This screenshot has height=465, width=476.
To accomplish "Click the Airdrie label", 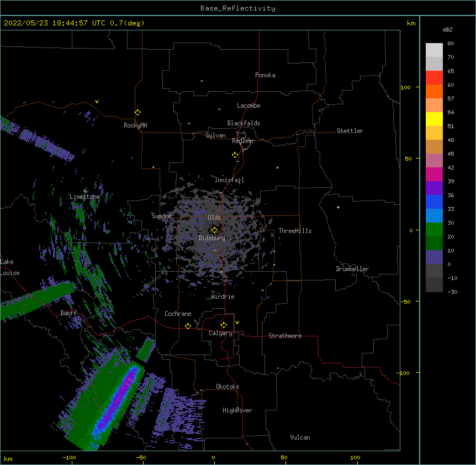I will [223, 297].
